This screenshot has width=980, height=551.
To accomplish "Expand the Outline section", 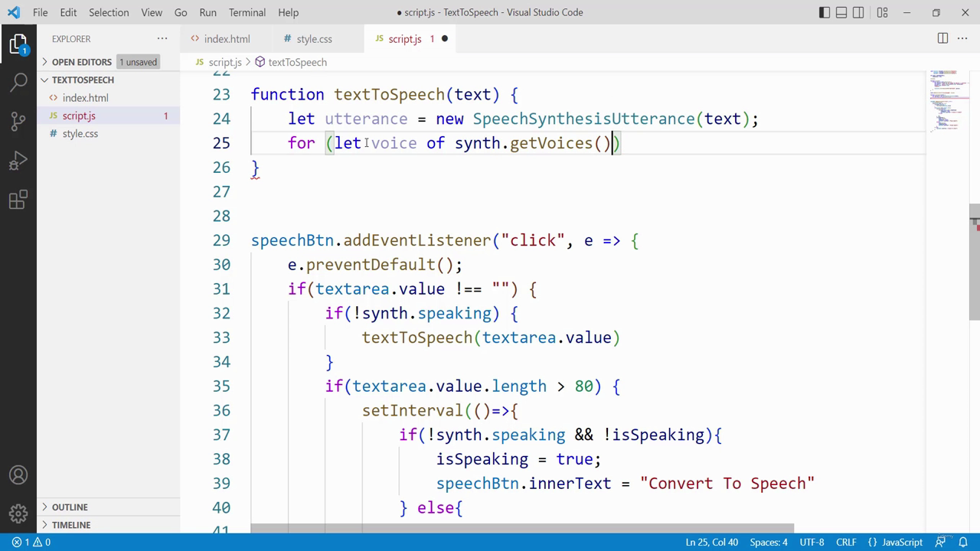I will [x=108, y=507].
